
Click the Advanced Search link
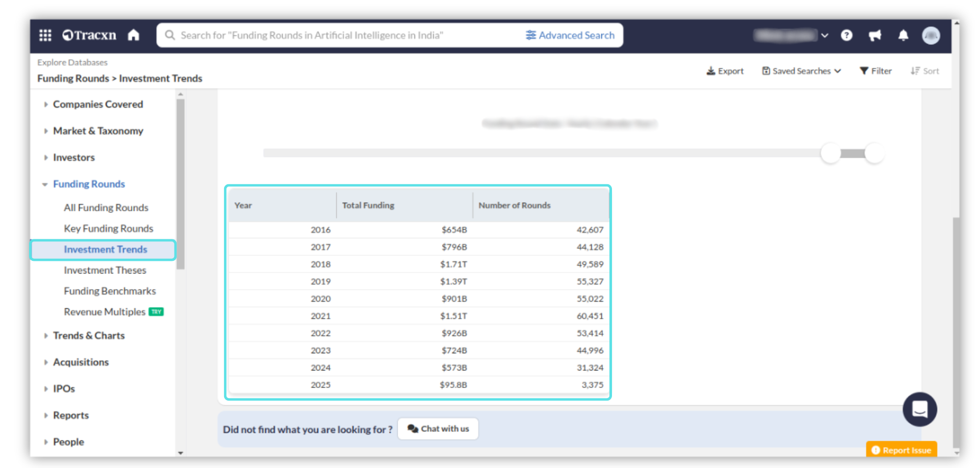coord(570,35)
